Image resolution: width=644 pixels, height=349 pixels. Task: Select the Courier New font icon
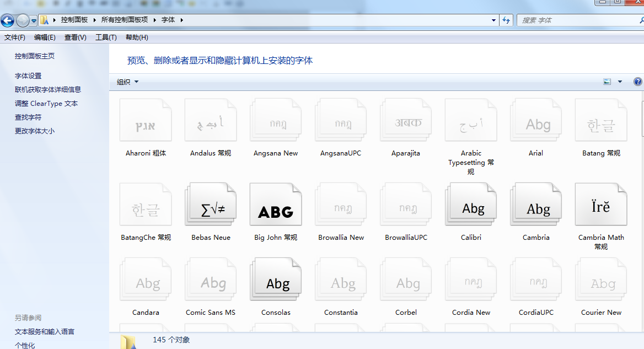pyautogui.click(x=602, y=279)
